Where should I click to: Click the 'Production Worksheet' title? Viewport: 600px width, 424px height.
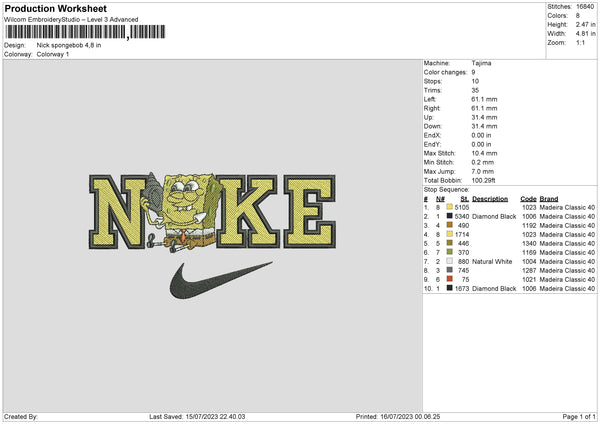pyautogui.click(x=55, y=8)
